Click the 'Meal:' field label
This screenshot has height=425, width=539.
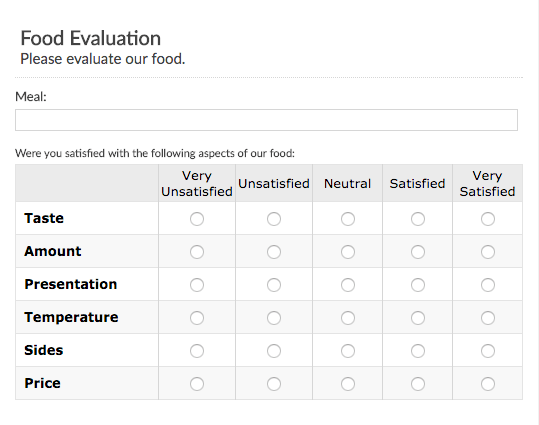point(31,97)
